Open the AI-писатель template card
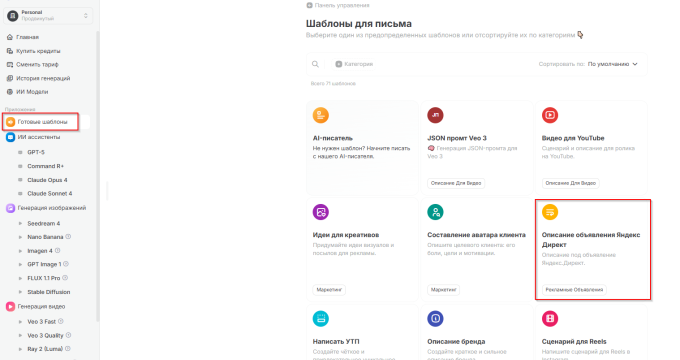The height and width of the screenshot is (360, 680). (x=362, y=147)
